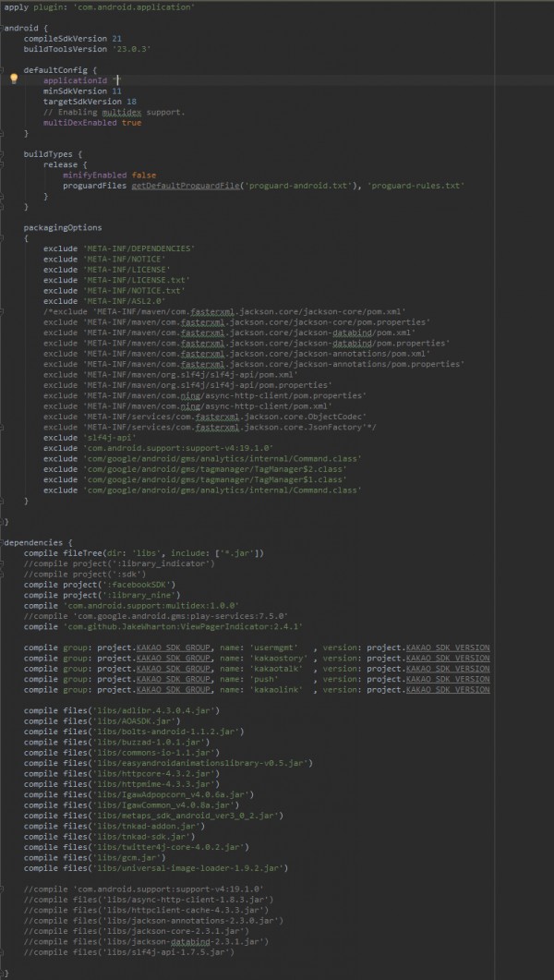Click the TagManager$1.class exclude line

(195, 479)
